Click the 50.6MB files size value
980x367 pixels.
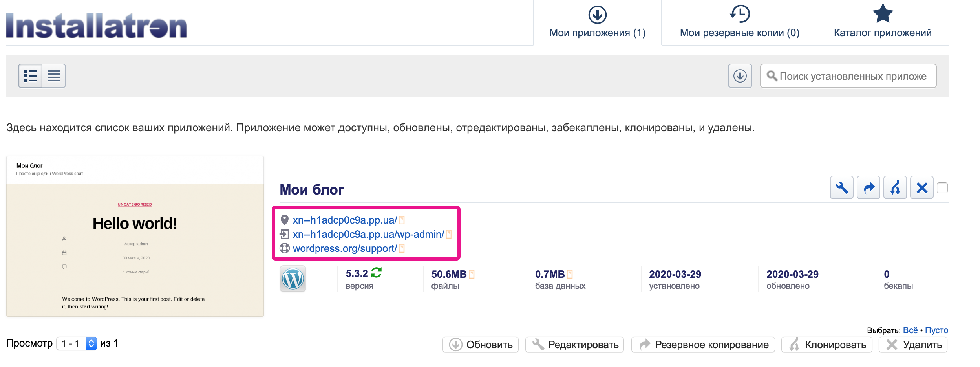pos(449,274)
